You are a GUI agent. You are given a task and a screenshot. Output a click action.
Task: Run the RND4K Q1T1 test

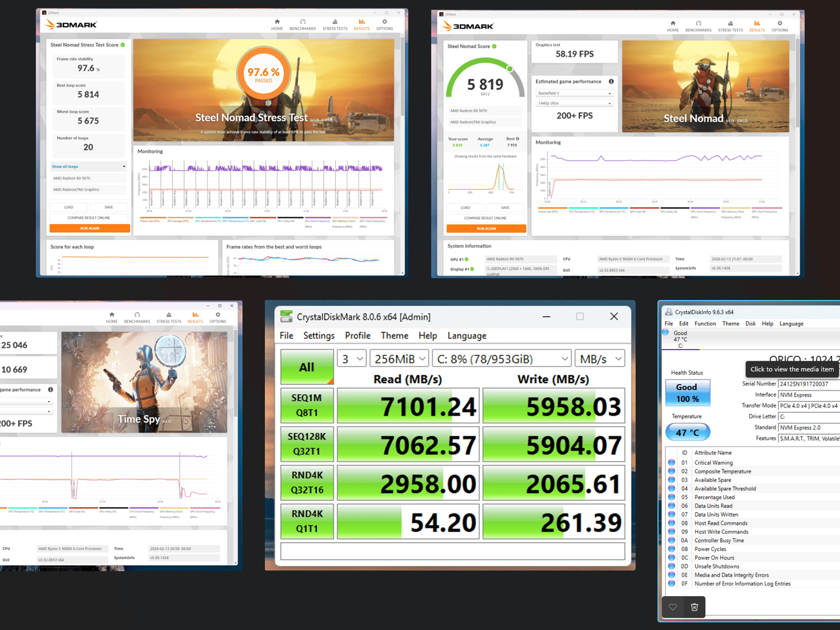(x=307, y=521)
